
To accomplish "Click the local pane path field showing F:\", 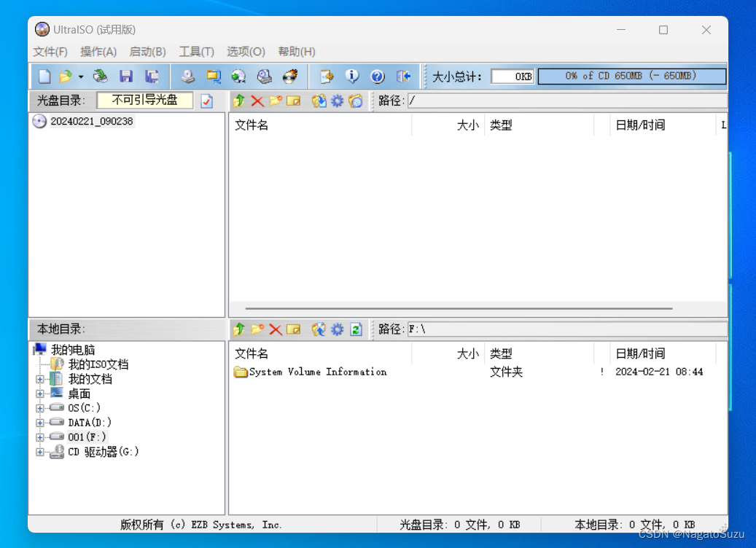I will (x=567, y=329).
